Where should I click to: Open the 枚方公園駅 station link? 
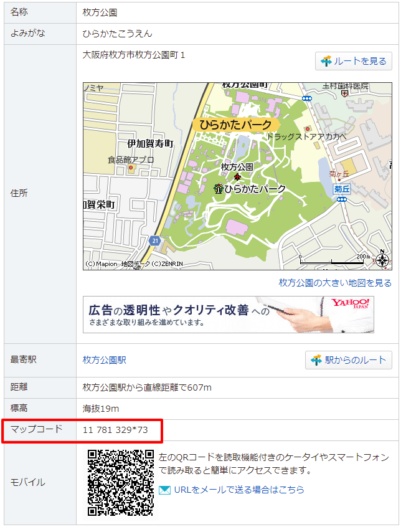(x=105, y=360)
